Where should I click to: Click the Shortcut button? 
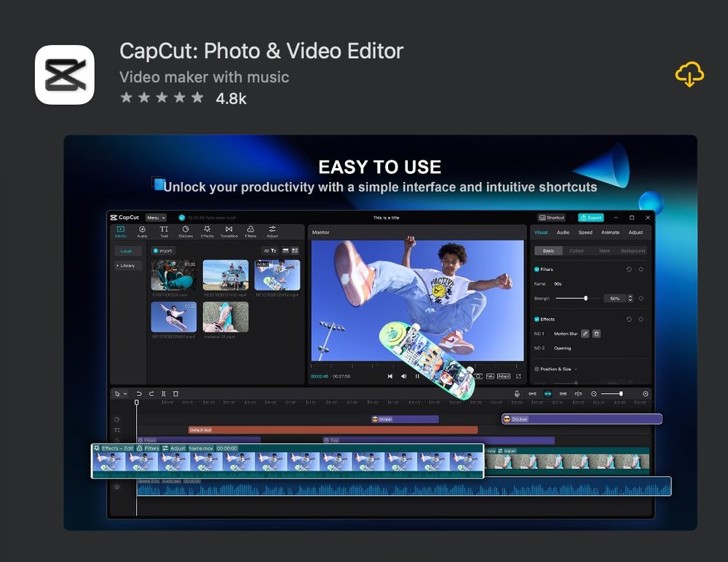coord(552,218)
